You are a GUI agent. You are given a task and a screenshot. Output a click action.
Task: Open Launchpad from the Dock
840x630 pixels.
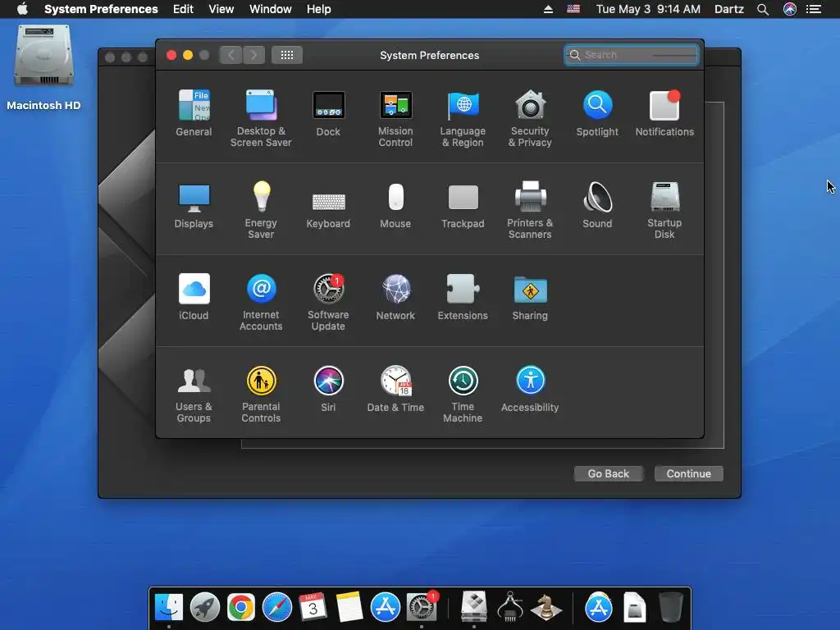coord(204,607)
